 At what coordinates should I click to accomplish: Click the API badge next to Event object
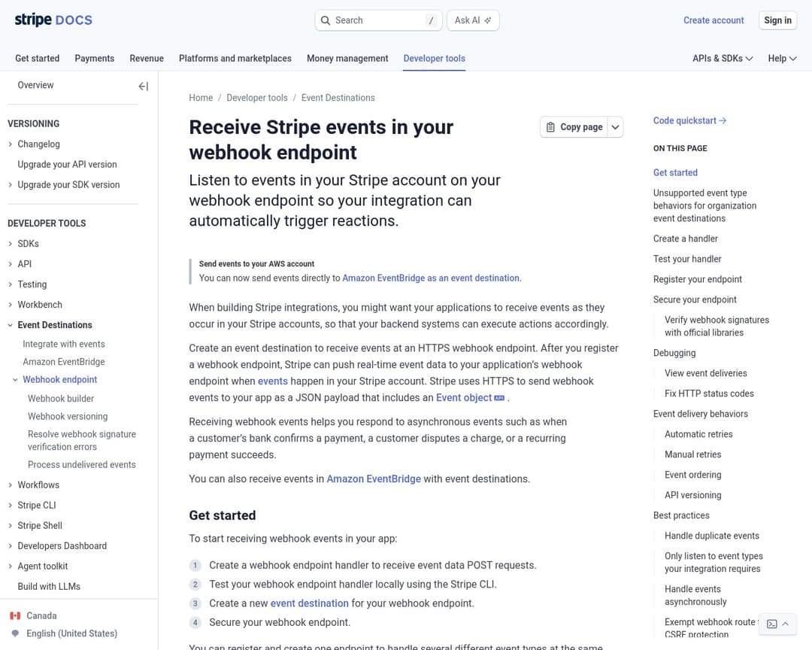point(499,398)
